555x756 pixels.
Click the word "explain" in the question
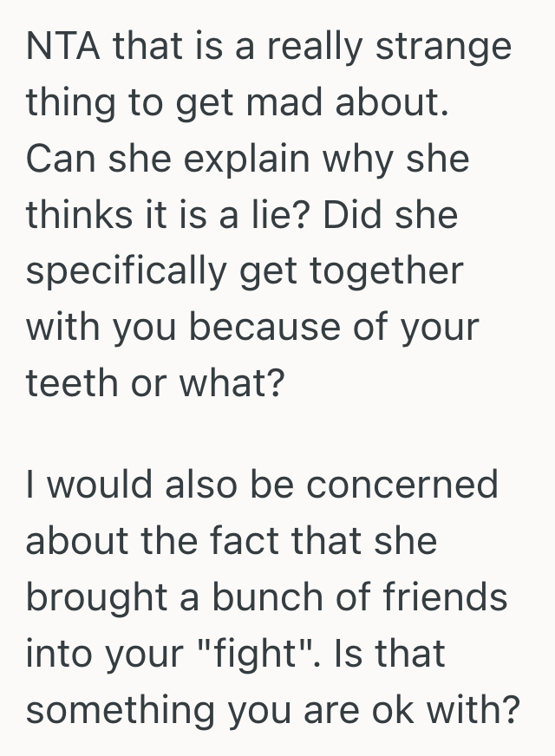click(x=238, y=159)
